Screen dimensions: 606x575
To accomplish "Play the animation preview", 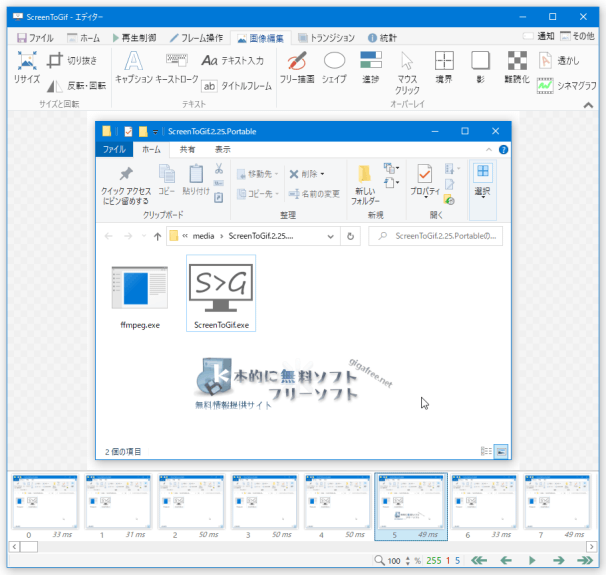I will tap(532, 561).
